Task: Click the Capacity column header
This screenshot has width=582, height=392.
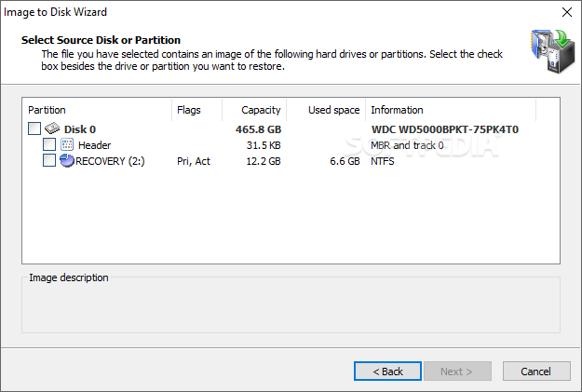Action: point(254,110)
